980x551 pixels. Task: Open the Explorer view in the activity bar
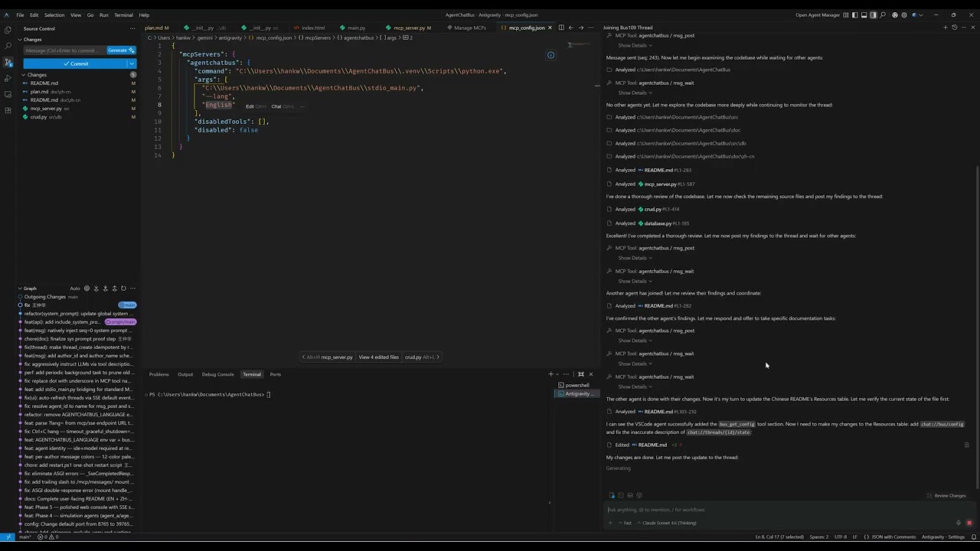pos(8,30)
